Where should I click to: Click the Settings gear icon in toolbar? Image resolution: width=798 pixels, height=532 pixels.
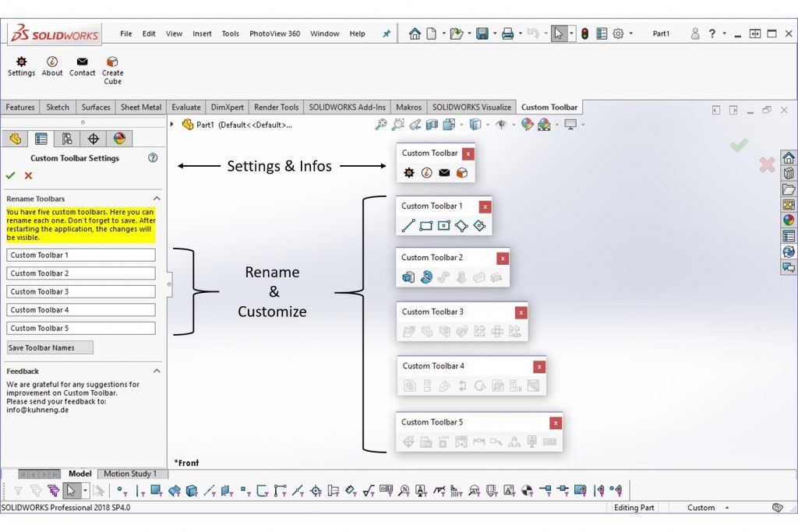point(21,62)
